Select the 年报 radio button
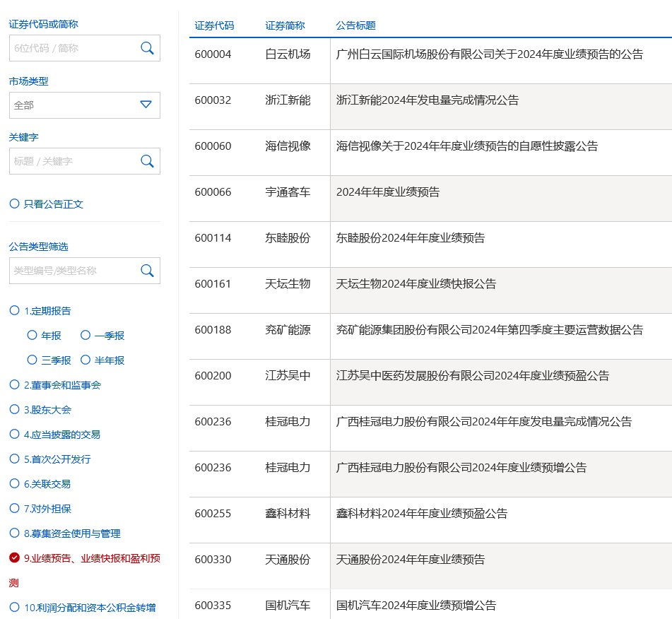The image size is (672, 619). [x=32, y=335]
